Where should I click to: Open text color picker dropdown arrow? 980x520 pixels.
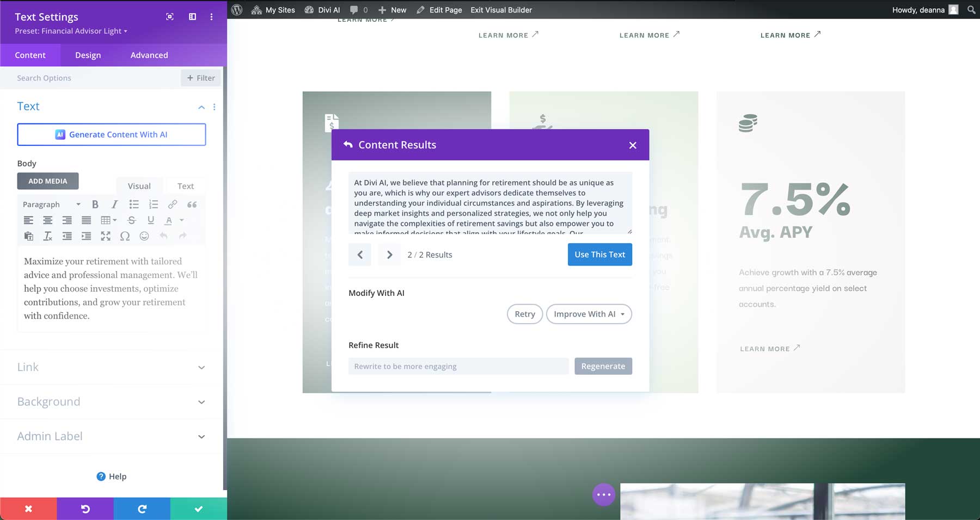pyautogui.click(x=182, y=220)
